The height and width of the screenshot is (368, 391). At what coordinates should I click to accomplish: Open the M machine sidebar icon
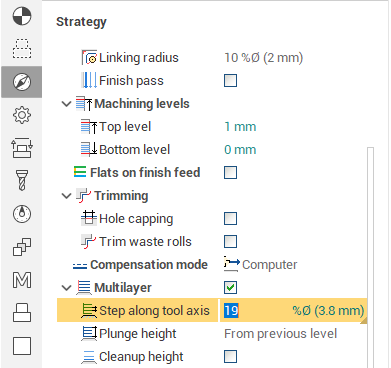(x=22, y=280)
